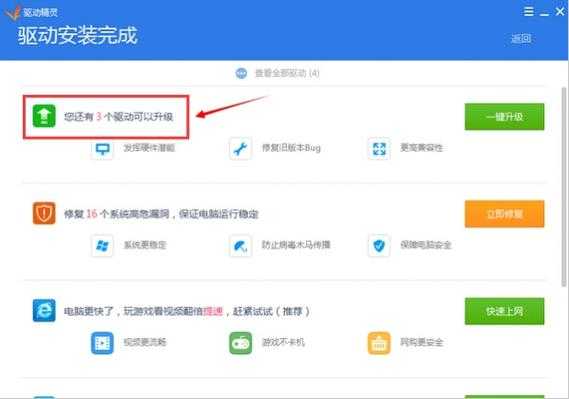Click the blue shield checkmark icon
The height and width of the screenshot is (399, 569).
click(x=379, y=246)
